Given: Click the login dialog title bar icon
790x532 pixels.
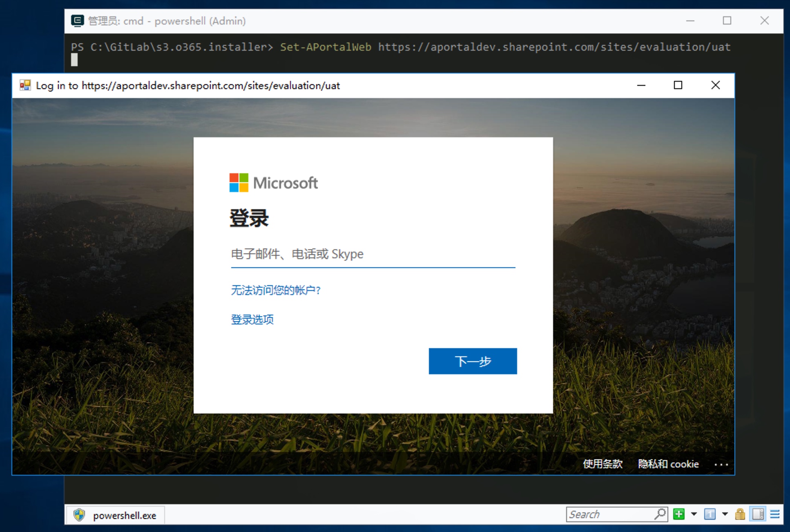Looking at the screenshot, I should click(x=25, y=85).
